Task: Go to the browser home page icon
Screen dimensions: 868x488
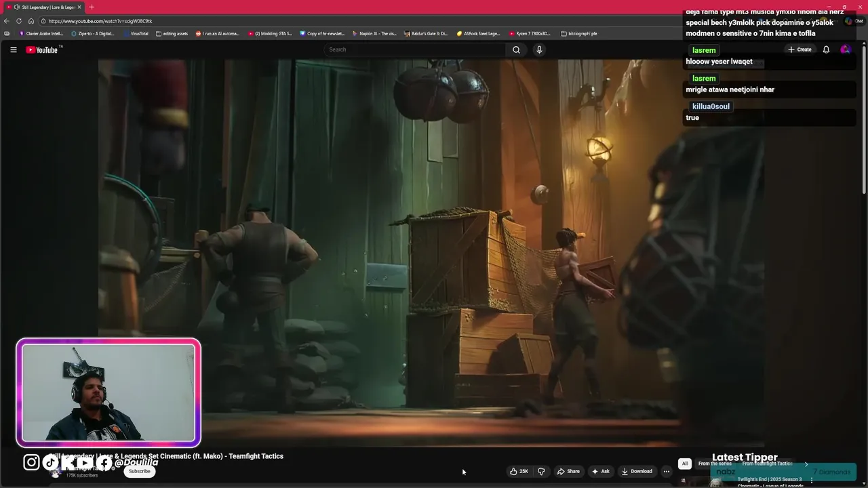Action: click(31, 21)
